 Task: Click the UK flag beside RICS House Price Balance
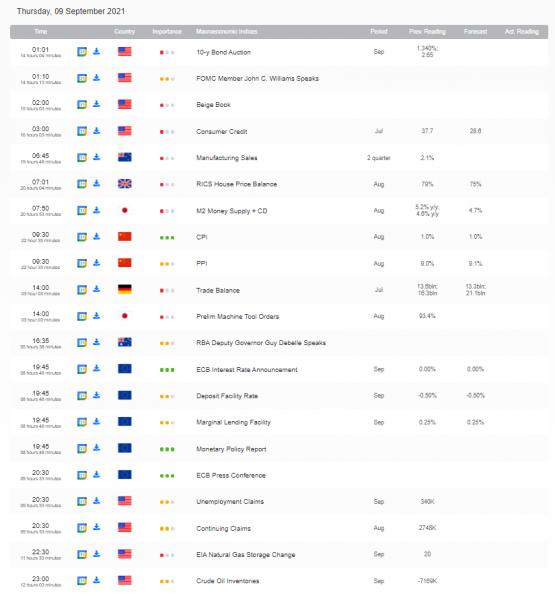(125, 184)
